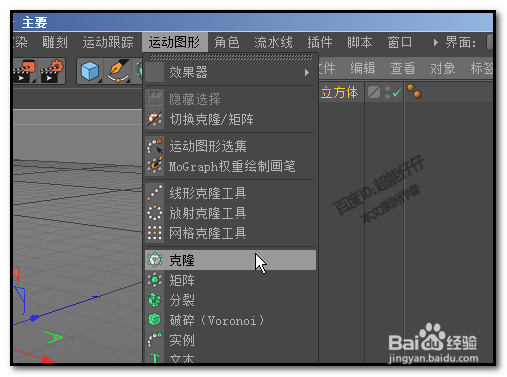Click the 矩阵 matrix icon
This screenshot has height=377, width=507.
pos(155,280)
